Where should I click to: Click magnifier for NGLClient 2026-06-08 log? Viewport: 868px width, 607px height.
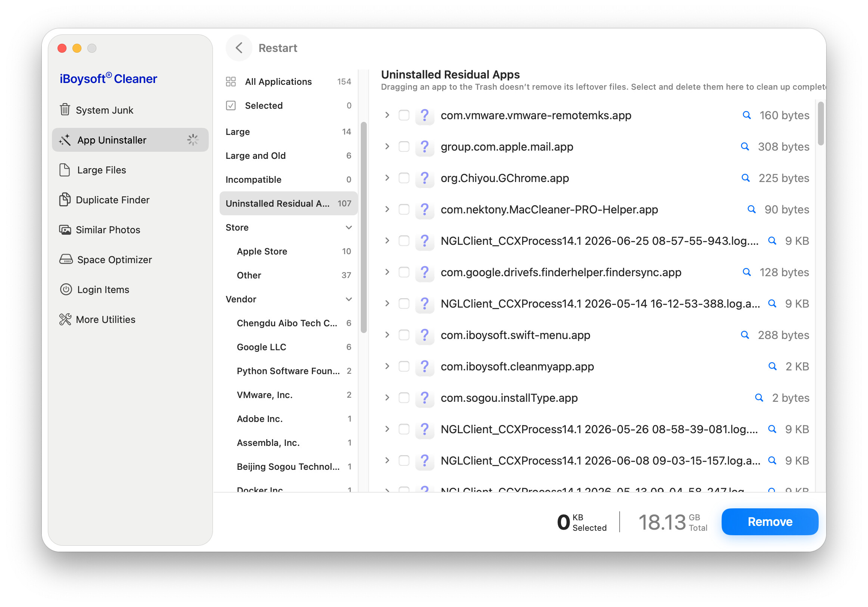[x=772, y=460]
